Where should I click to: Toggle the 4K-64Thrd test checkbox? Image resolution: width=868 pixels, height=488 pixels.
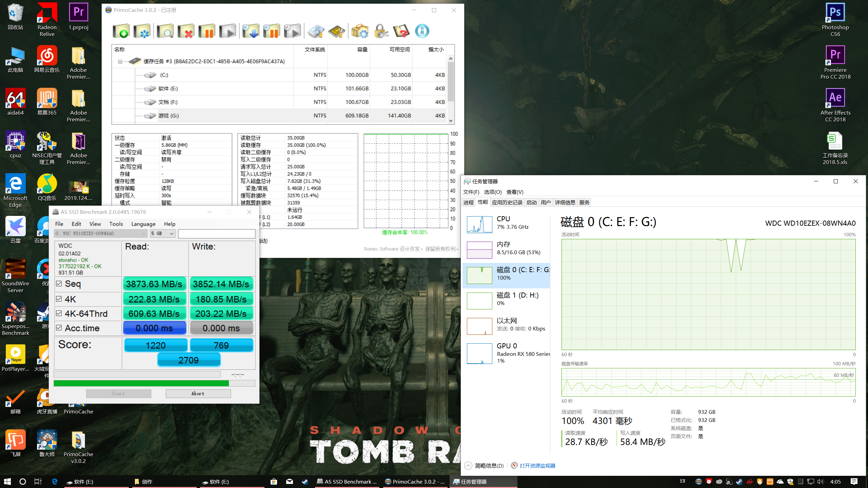(59, 313)
